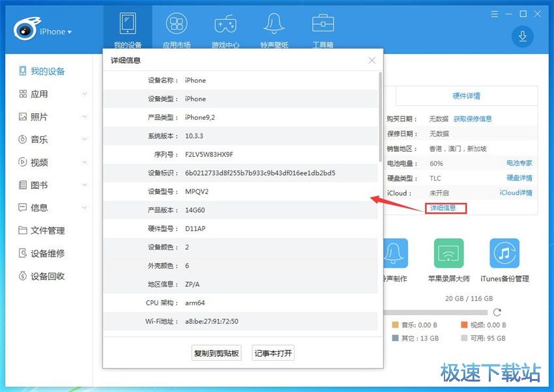Click the 视频 storage color swatch

click(464, 325)
